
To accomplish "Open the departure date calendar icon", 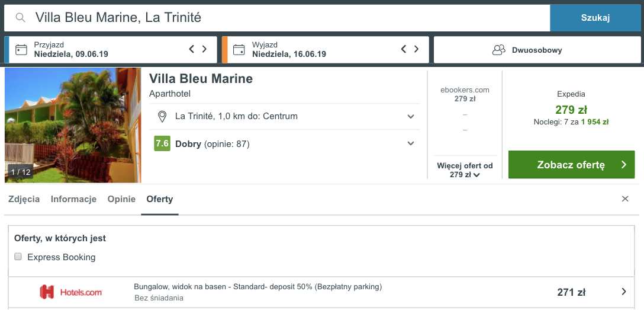I will pos(239,50).
